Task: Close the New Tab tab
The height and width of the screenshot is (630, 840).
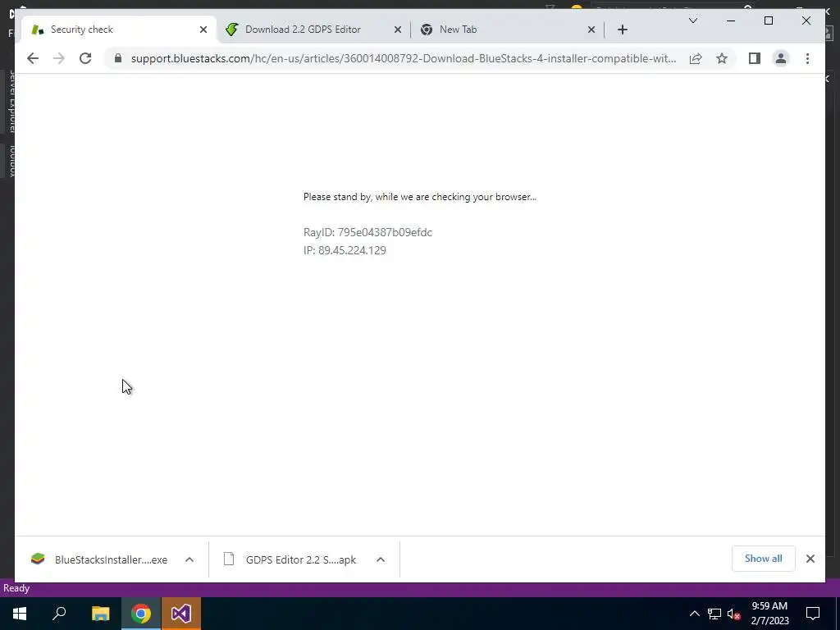Action: pyautogui.click(x=591, y=30)
